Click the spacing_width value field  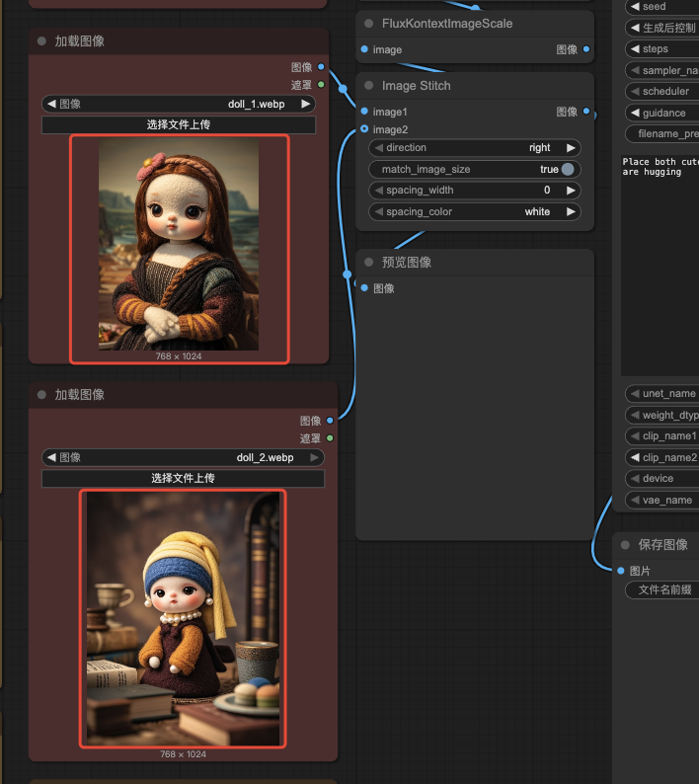[x=475, y=191]
